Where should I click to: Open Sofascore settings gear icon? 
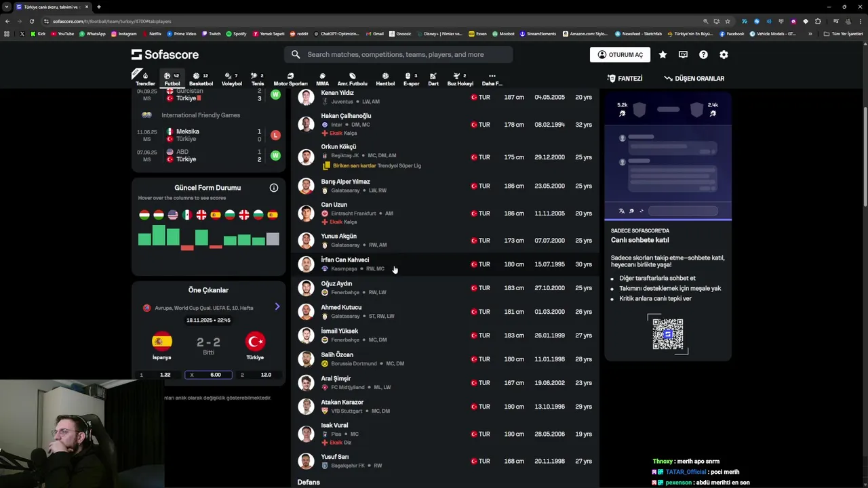point(724,54)
